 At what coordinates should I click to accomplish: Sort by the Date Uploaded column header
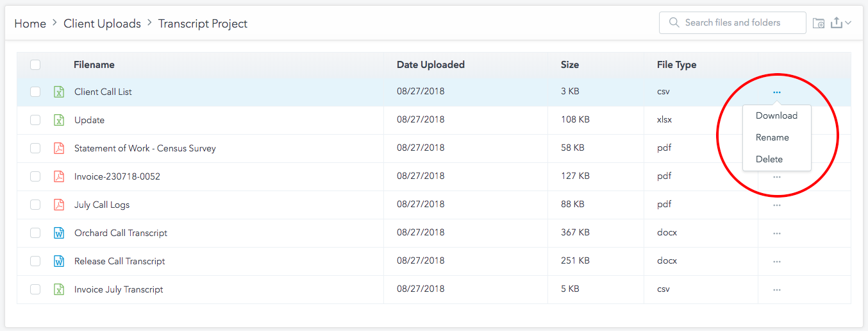coord(431,65)
